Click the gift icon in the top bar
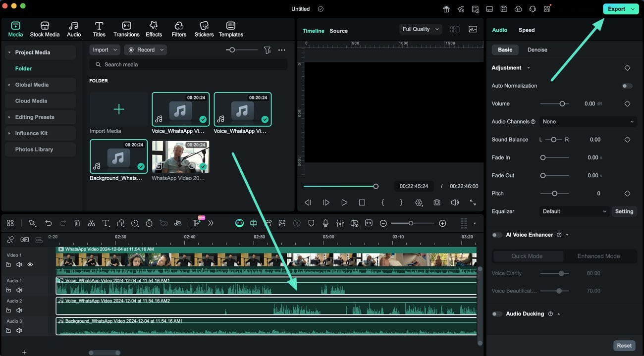The height and width of the screenshot is (356, 644). coord(445,8)
